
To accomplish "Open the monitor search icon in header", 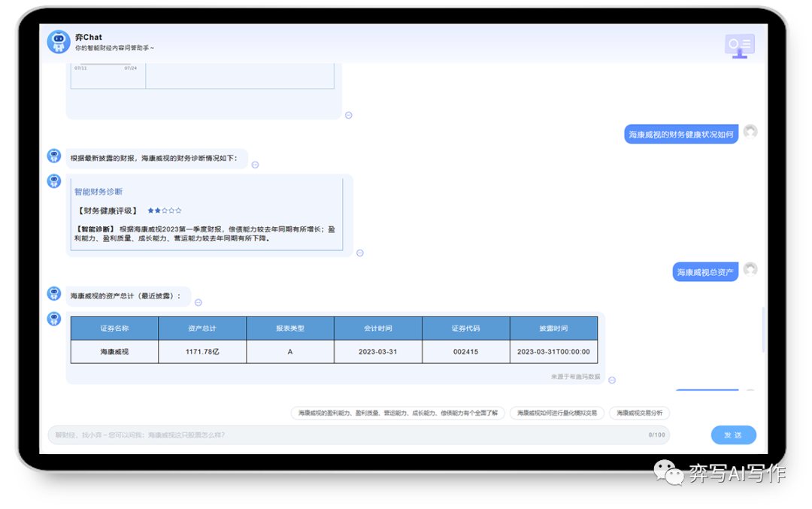I will 739,46.
